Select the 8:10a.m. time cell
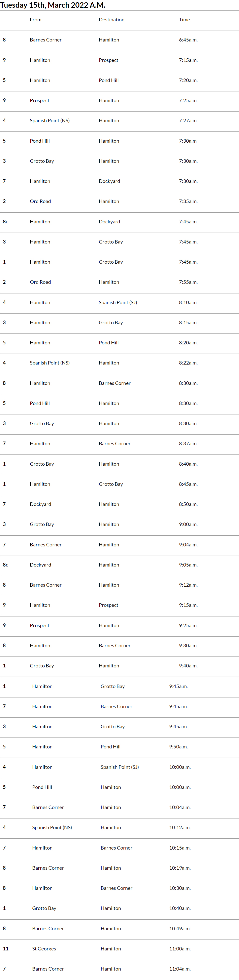The width and height of the screenshot is (239, 980). tap(188, 302)
